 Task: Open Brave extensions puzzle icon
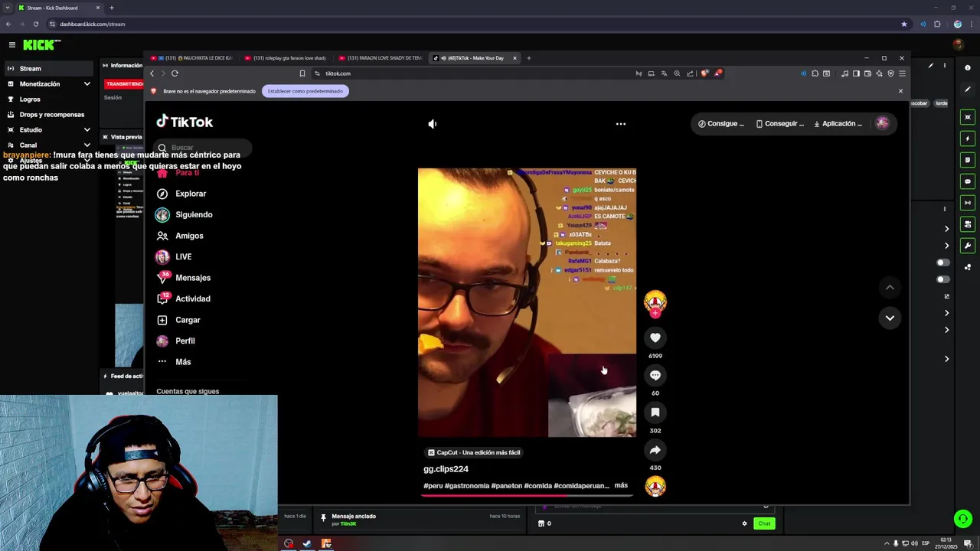coord(815,73)
